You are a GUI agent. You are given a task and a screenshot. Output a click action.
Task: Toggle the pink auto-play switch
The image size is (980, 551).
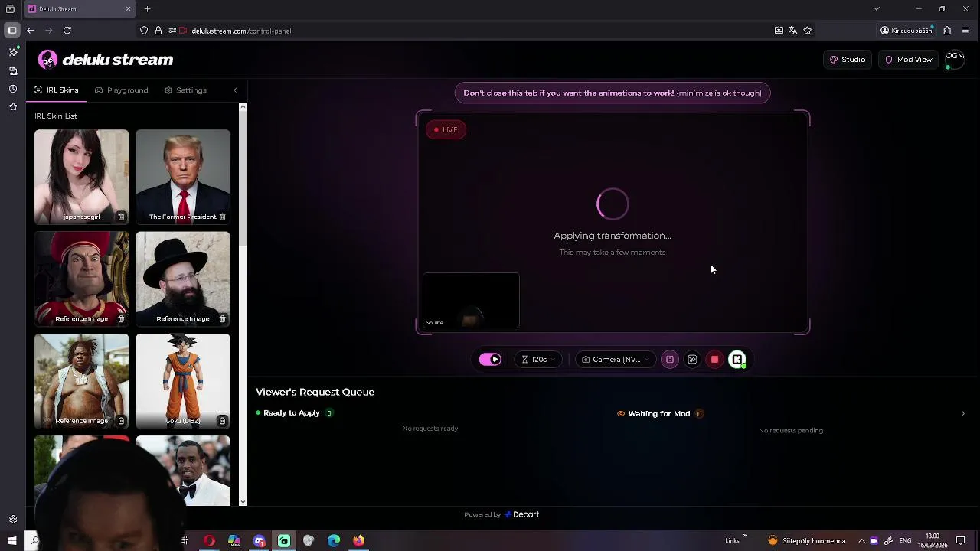(x=490, y=360)
